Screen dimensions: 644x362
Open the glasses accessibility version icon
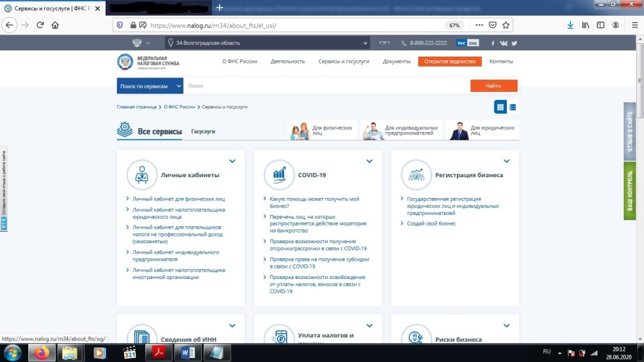tap(385, 43)
